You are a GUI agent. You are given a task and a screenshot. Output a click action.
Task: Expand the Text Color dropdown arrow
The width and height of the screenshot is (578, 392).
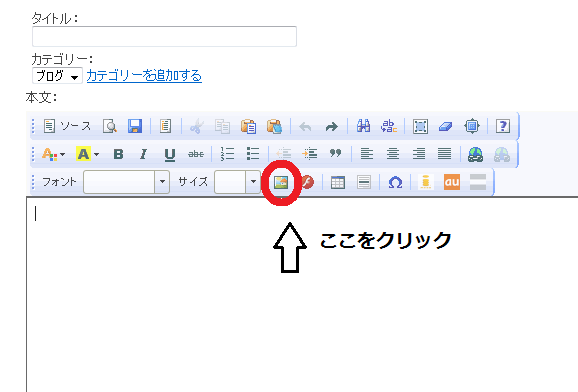click(62, 154)
